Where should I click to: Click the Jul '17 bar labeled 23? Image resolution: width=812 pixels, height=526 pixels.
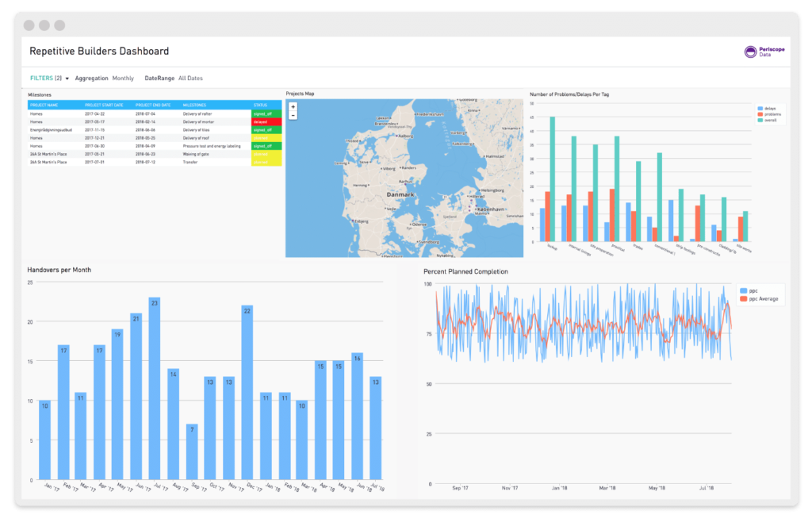click(155, 388)
